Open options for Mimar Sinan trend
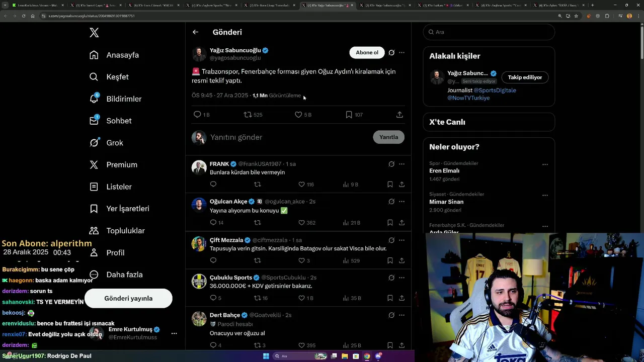Image resolution: width=644 pixels, height=362 pixels. 545,195
